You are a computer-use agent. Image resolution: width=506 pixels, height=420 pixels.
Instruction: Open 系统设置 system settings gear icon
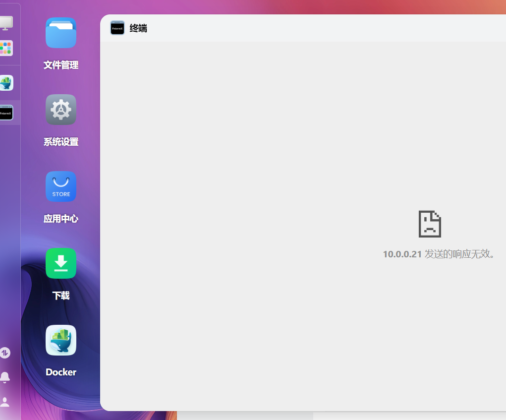tap(61, 110)
